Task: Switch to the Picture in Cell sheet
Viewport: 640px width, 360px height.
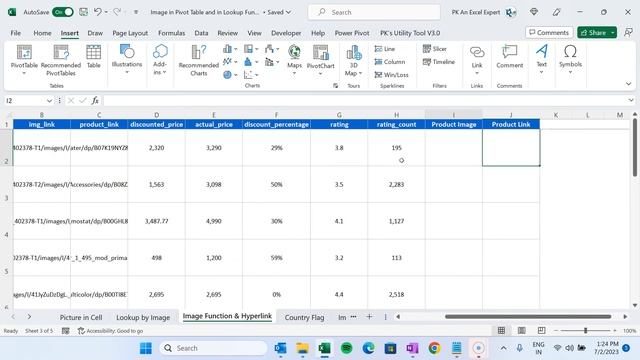Action: (x=81, y=317)
